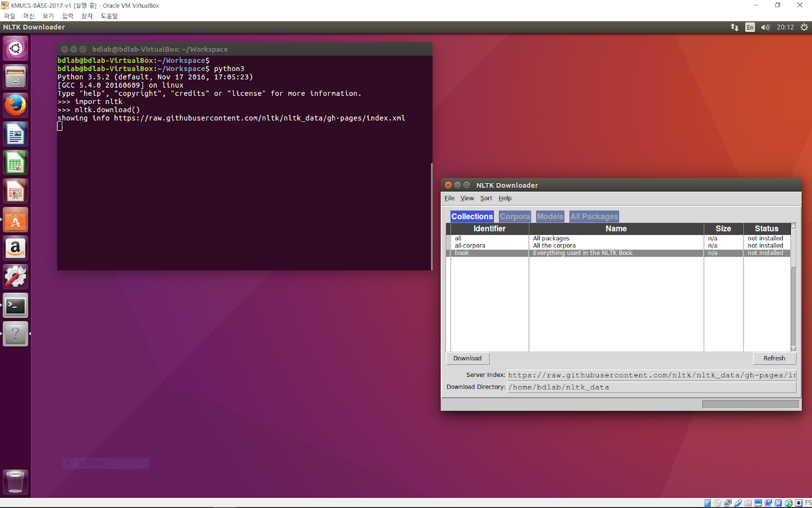This screenshot has width=812, height=508.
Task: Open the sound volume indicator
Action: [765, 27]
